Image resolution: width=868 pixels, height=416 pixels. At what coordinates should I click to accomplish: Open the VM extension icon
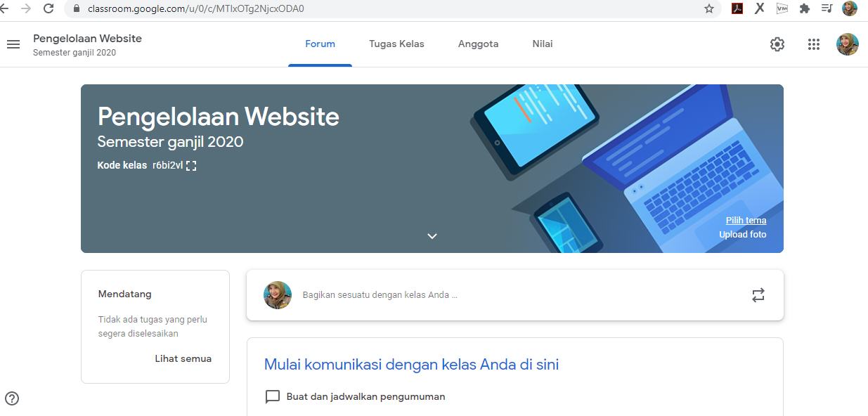pos(782,8)
